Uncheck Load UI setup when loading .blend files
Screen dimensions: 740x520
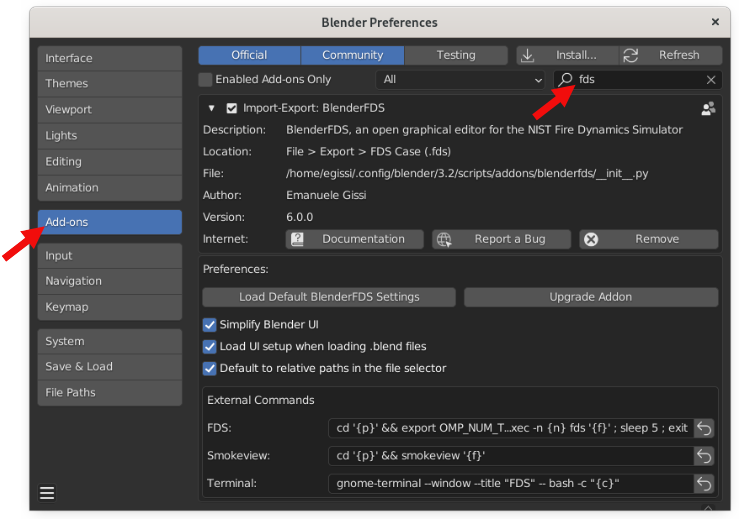point(210,347)
